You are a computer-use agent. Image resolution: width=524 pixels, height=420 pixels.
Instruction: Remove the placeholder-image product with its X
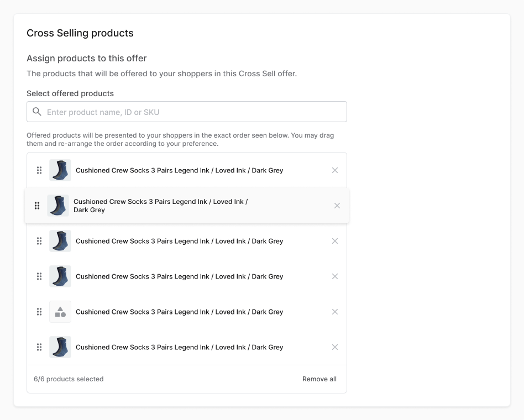(x=335, y=312)
